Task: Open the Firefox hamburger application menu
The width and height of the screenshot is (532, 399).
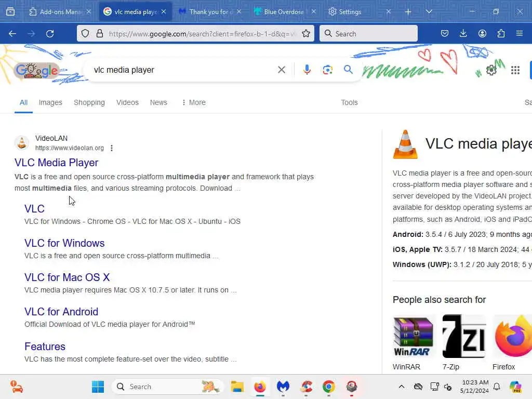Action: pos(519,34)
